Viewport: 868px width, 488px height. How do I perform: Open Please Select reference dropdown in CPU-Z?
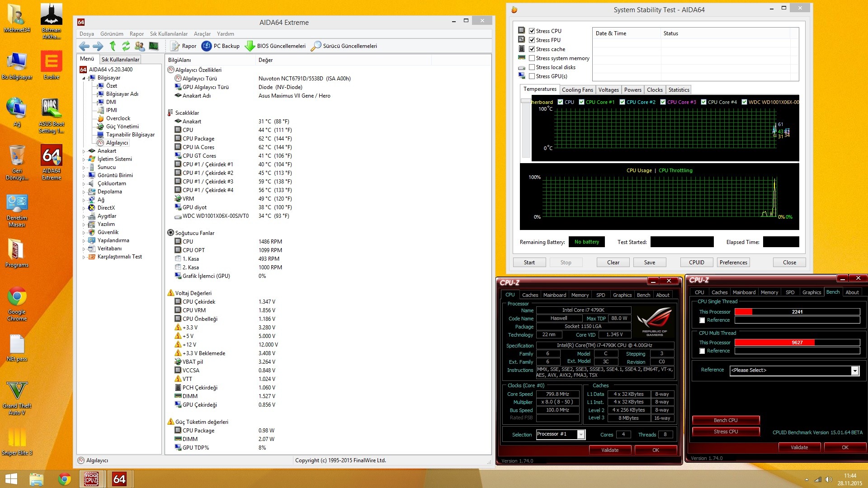tap(855, 371)
